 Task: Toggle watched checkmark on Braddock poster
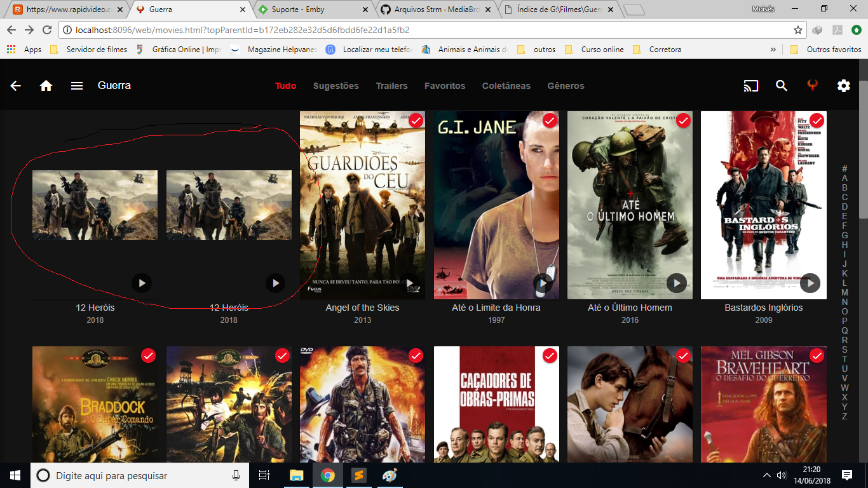pyautogui.click(x=149, y=356)
